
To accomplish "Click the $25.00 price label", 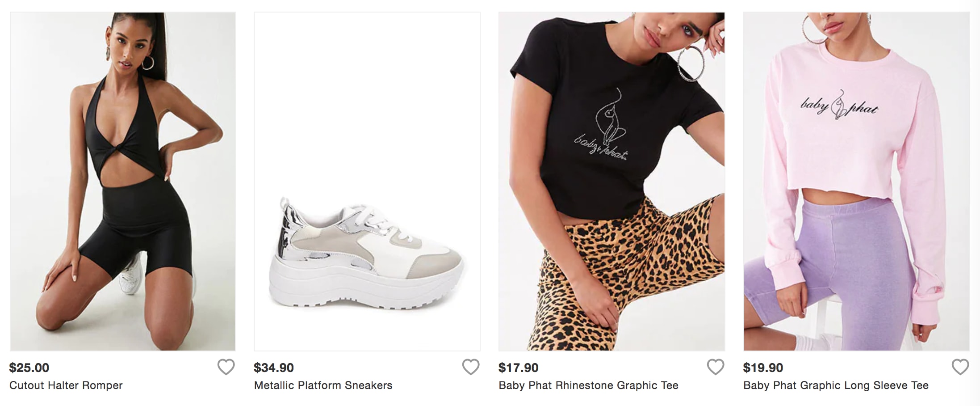I will click(29, 368).
